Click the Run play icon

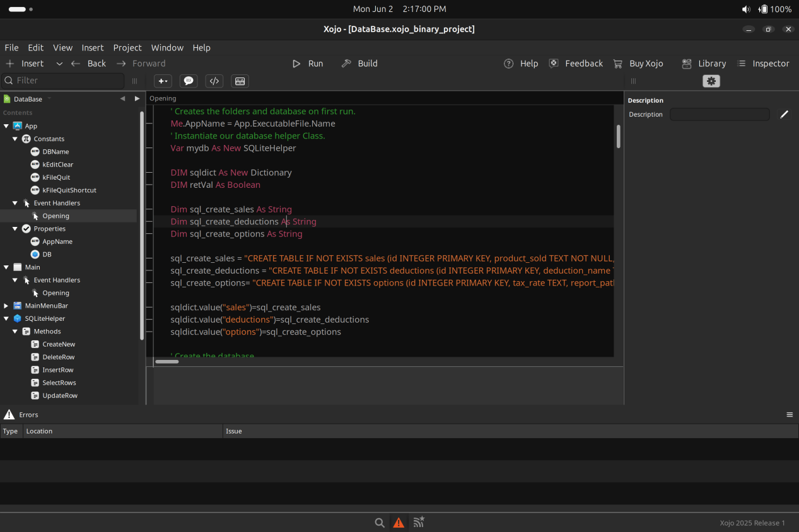point(296,64)
